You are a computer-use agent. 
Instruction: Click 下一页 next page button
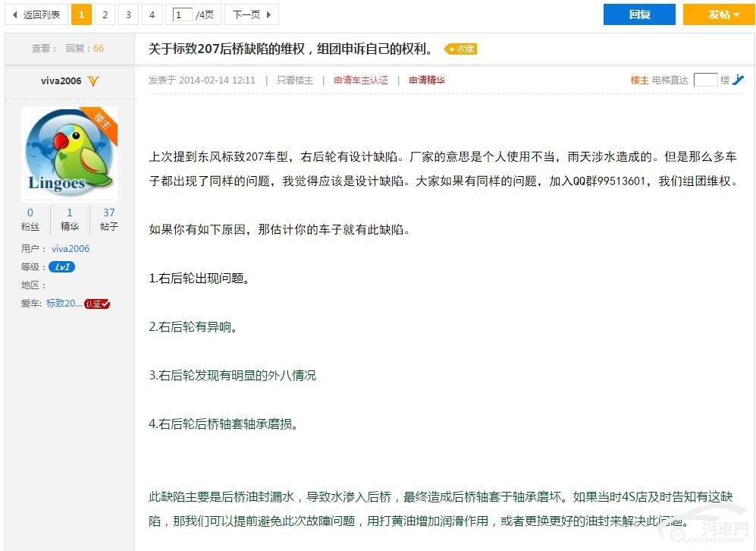point(252,14)
